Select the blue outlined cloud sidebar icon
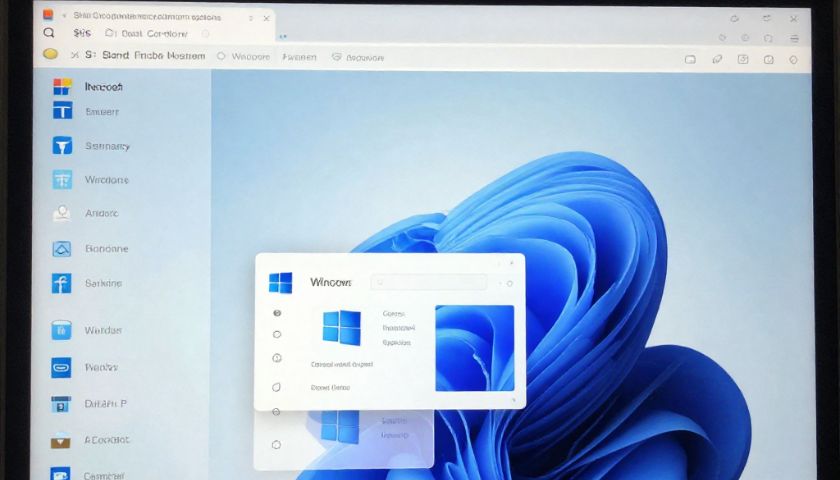Viewport: 840px width, 480px height. tap(62, 249)
